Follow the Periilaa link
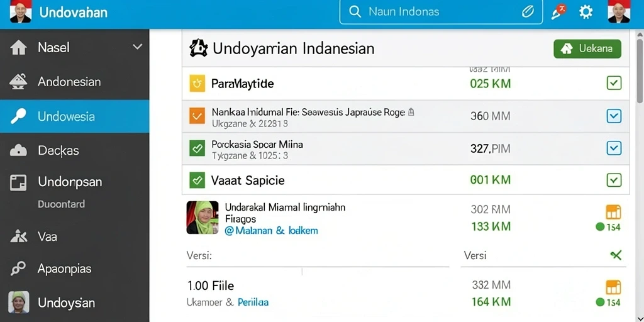Screen dimensions: 644x322 tap(253, 303)
